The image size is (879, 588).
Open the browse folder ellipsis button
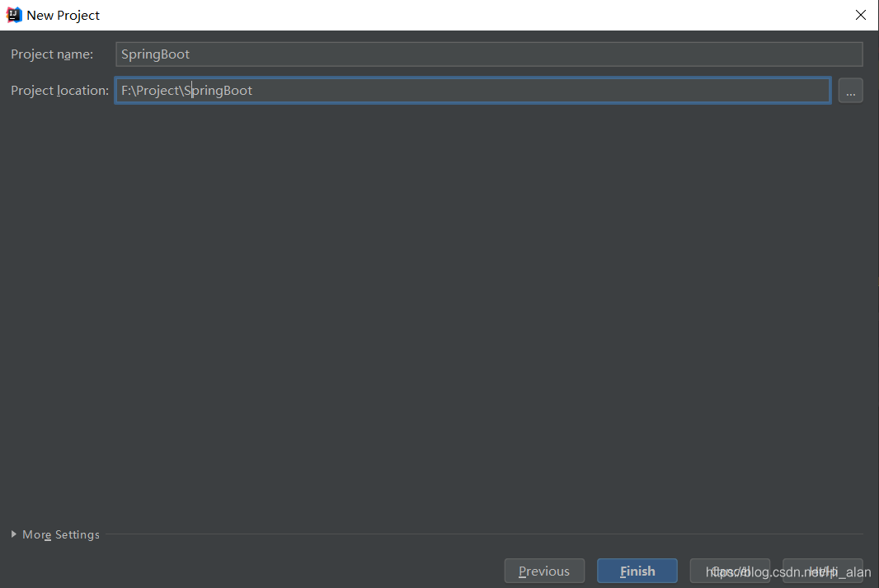pyautogui.click(x=850, y=91)
